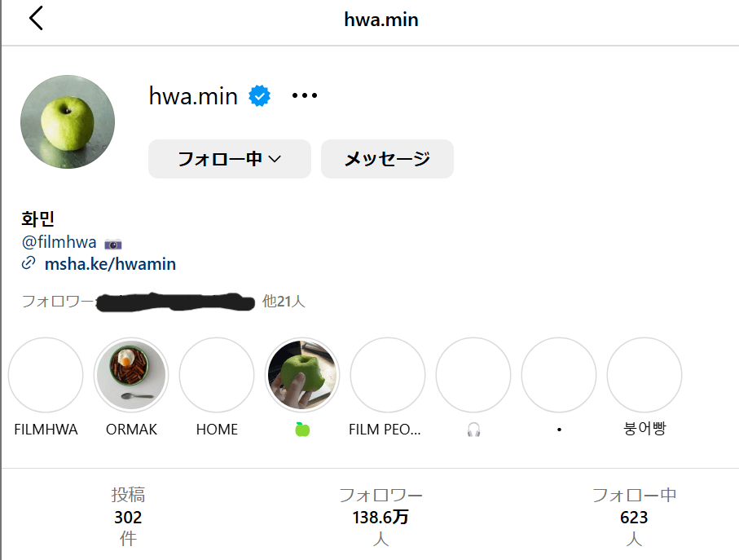Open the FILM PEO... story highlight

pyautogui.click(x=387, y=375)
